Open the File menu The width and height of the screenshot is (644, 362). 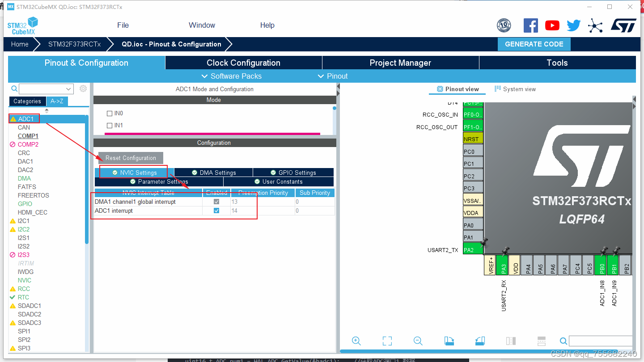[x=123, y=25]
